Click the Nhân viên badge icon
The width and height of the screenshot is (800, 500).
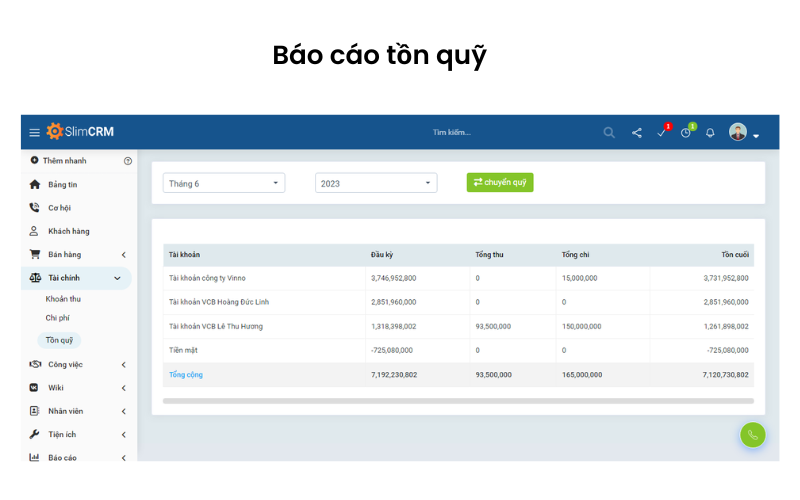point(34,411)
